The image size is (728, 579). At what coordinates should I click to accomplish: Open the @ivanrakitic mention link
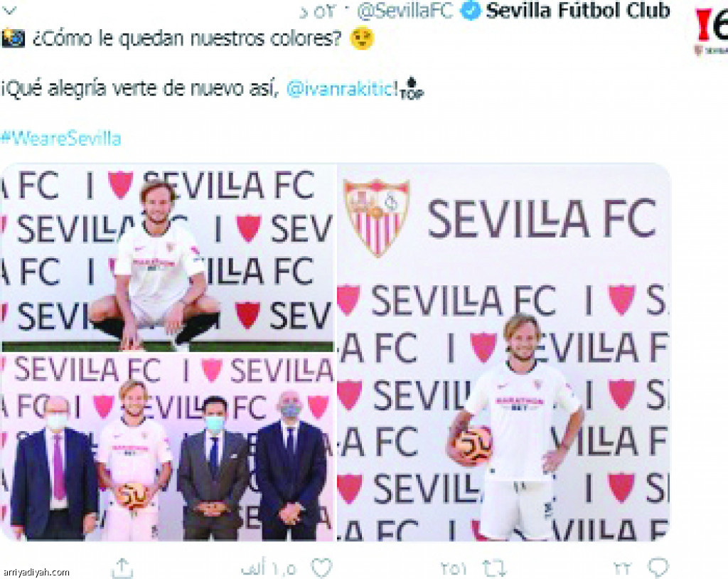click(341, 88)
